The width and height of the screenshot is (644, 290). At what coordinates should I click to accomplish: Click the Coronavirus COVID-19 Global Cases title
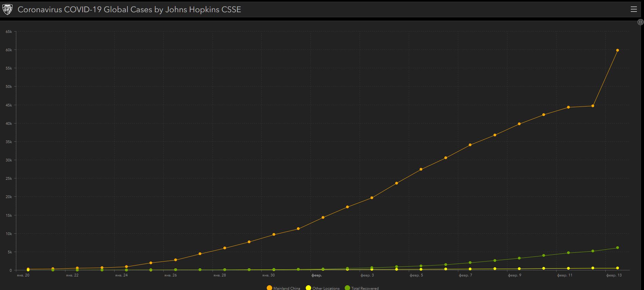coord(129,9)
